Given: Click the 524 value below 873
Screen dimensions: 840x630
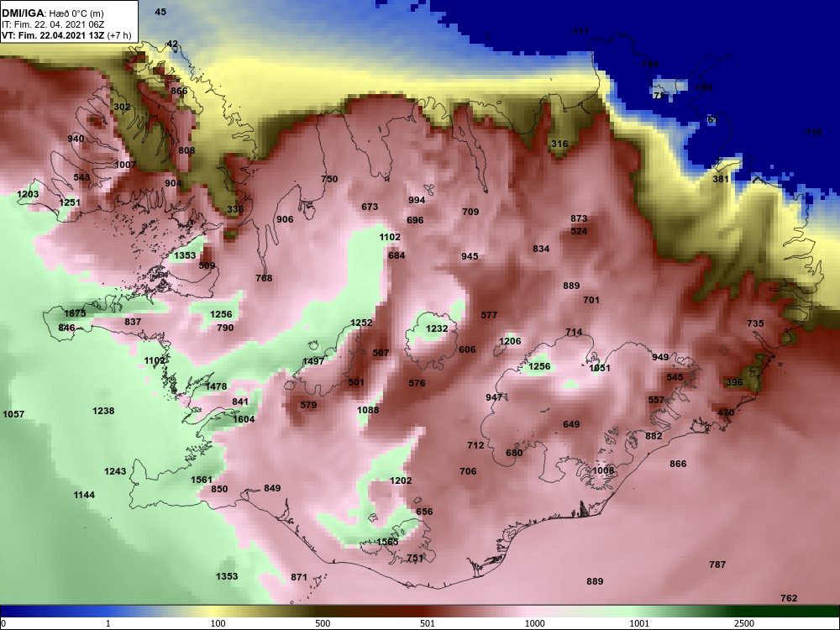Looking at the screenshot, I should tap(579, 231).
